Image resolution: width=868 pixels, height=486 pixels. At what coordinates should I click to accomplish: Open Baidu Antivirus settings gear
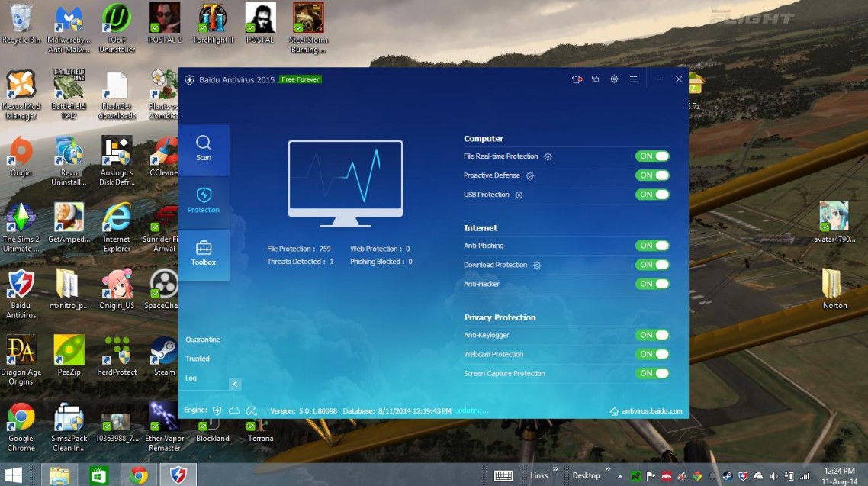coord(614,79)
